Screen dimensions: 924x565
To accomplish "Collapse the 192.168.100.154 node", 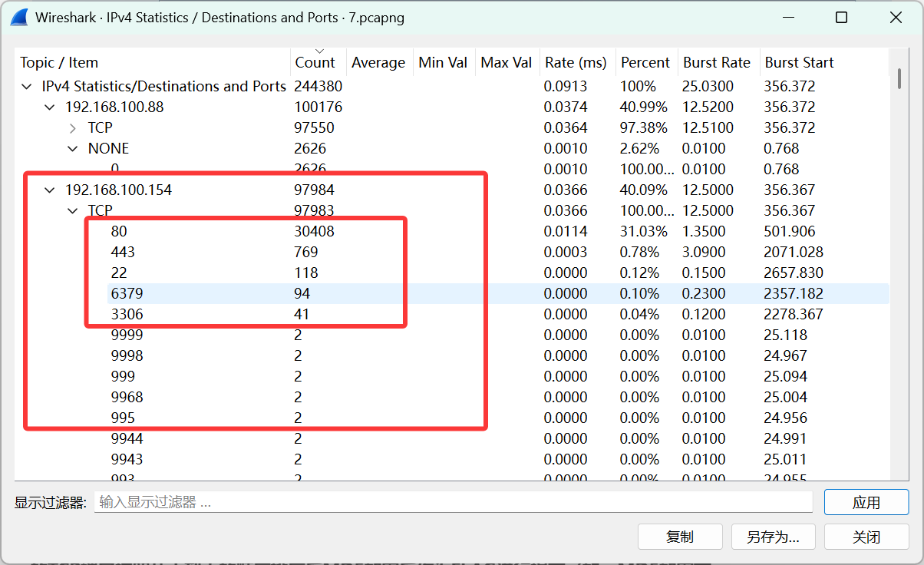I will pos(50,190).
